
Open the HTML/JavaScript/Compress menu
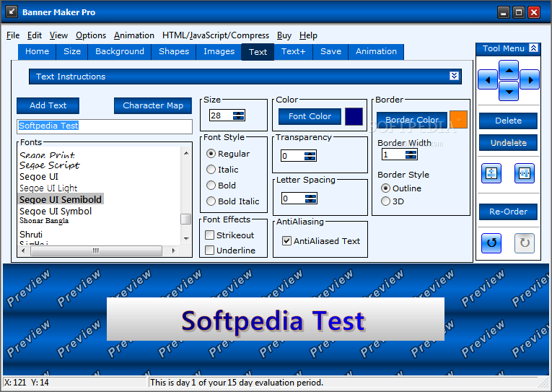click(216, 35)
